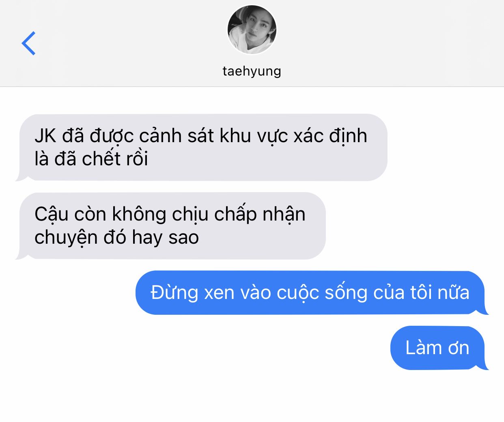The height and width of the screenshot is (422, 504).
Task: Open contact details via the taehyung name
Action: 252,71
